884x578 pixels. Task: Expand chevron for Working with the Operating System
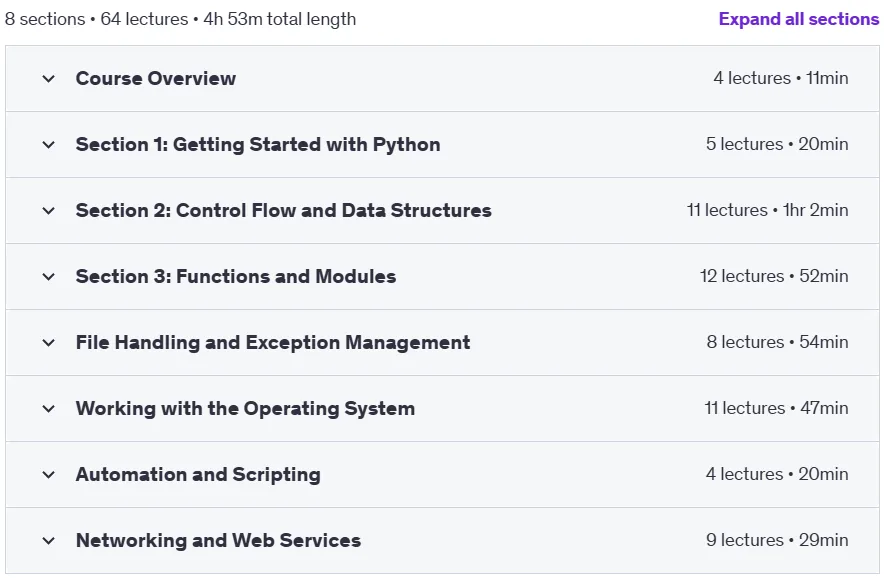tap(48, 408)
